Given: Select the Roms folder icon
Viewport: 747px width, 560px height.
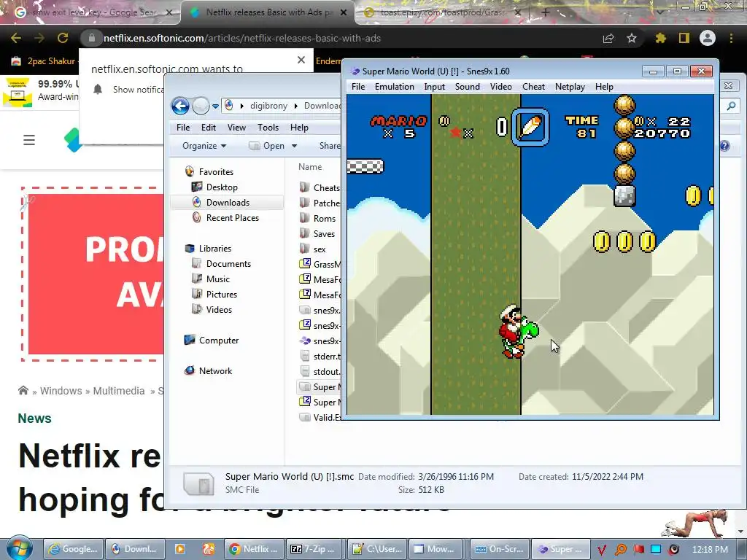Looking at the screenshot, I should coord(304,218).
